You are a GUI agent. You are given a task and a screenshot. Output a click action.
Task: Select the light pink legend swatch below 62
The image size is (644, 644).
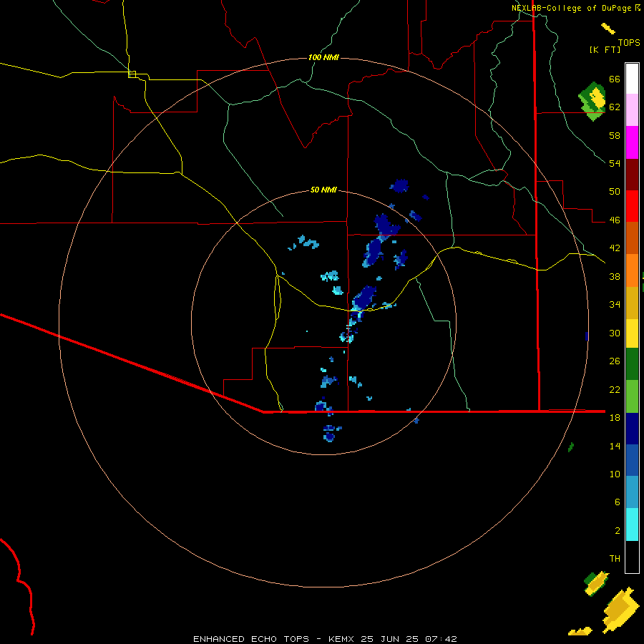point(632,109)
